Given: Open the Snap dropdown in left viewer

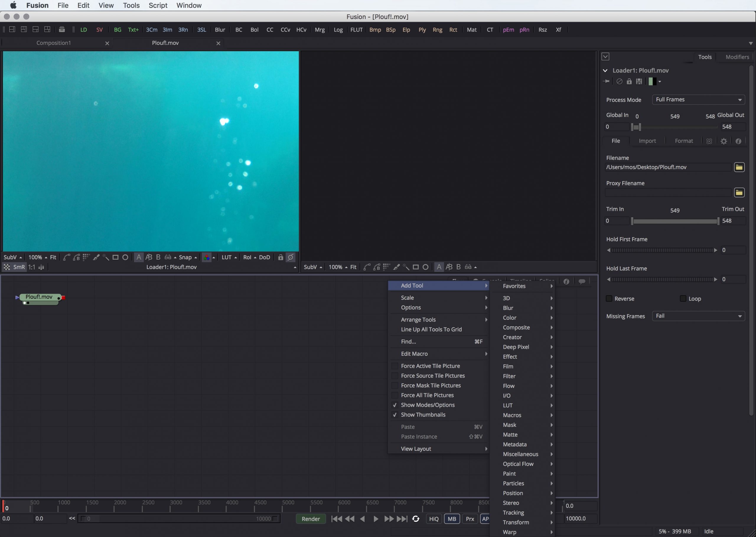Looking at the screenshot, I should click(188, 257).
